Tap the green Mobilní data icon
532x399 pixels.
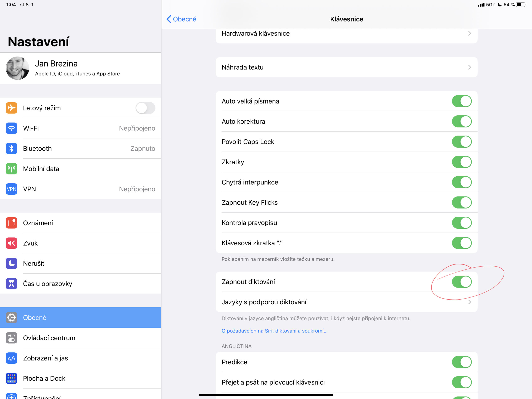point(11,169)
